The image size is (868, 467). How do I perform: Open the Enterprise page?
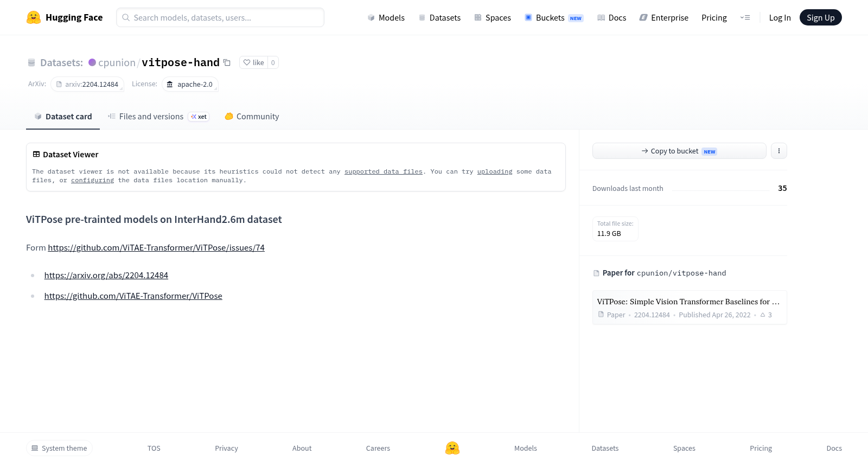[663, 17]
